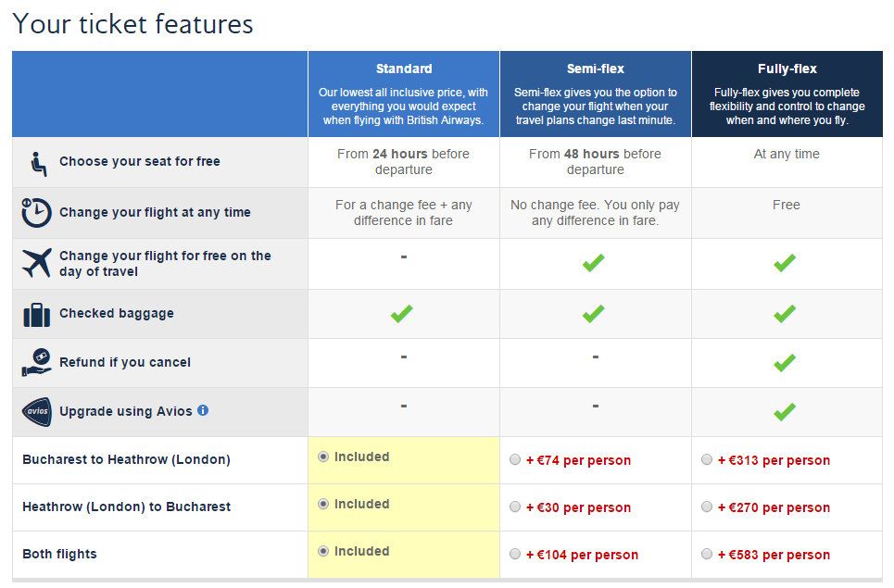Click the Standard column header
Image resolution: width=894 pixels, height=588 pixels.
point(404,69)
